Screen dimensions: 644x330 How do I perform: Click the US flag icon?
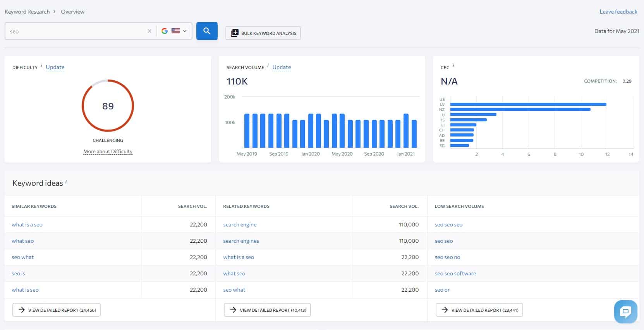(175, 31)
